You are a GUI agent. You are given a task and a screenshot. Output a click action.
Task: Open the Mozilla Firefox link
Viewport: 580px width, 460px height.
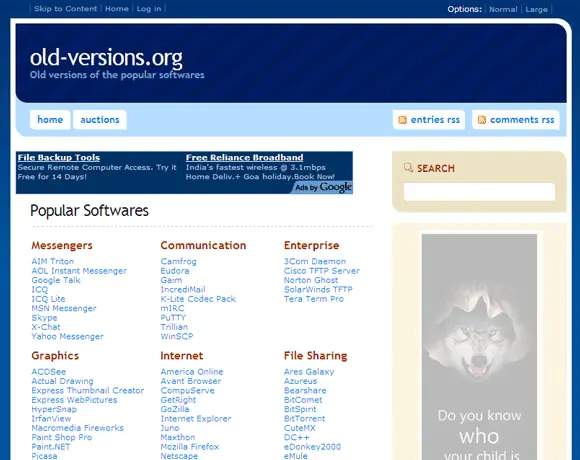coord(190,447)
